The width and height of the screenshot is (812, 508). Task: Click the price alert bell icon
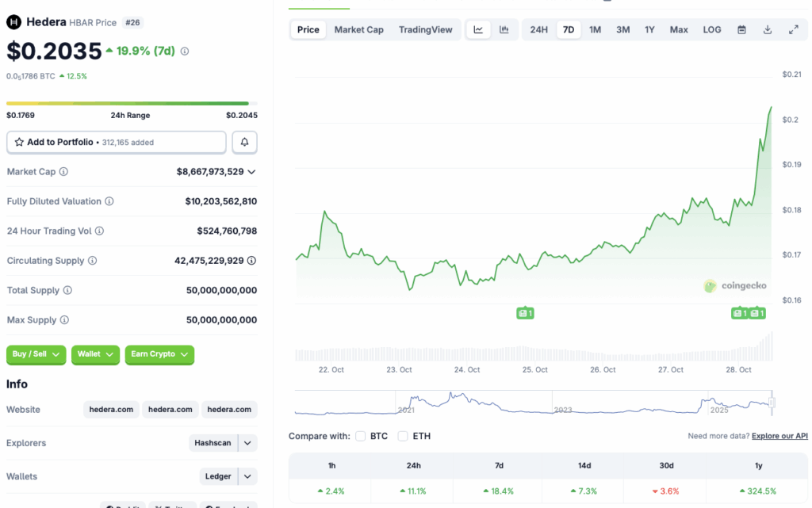(244, 142)
